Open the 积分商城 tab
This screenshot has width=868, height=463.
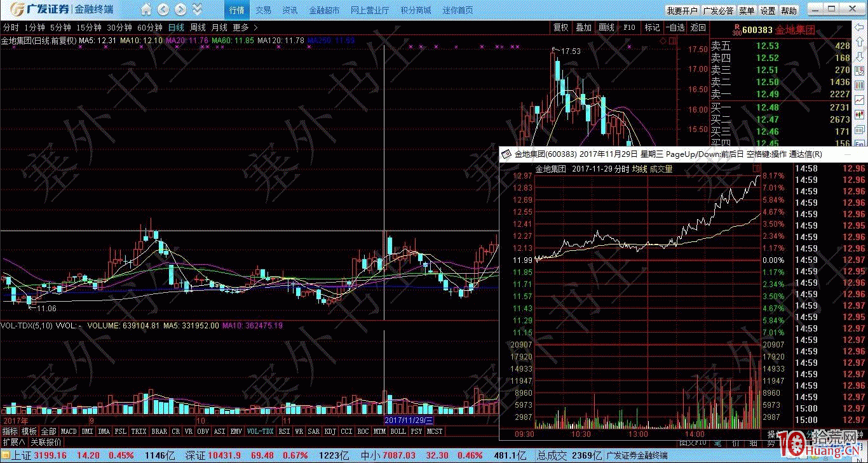(x=416, y=10)
